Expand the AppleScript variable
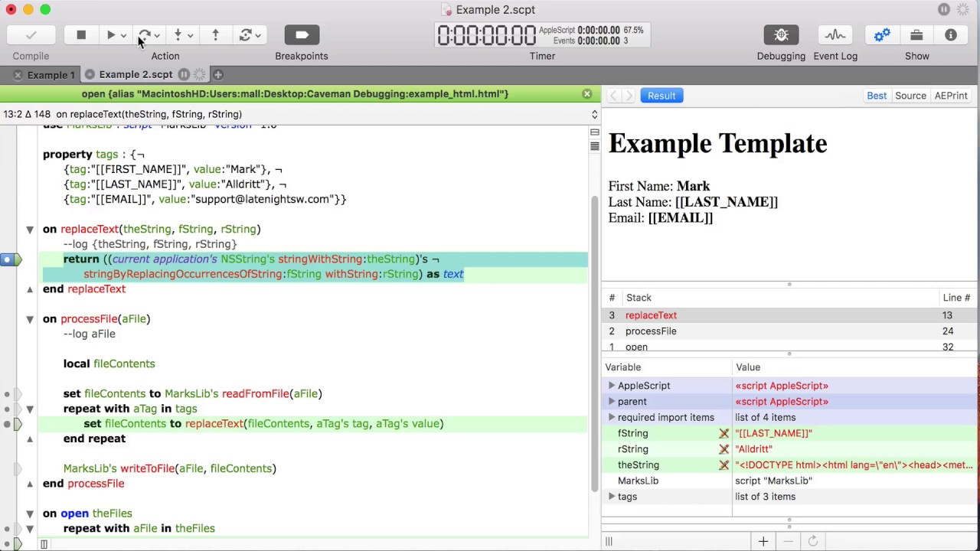 pyautogui.click(x=612, y=386)
